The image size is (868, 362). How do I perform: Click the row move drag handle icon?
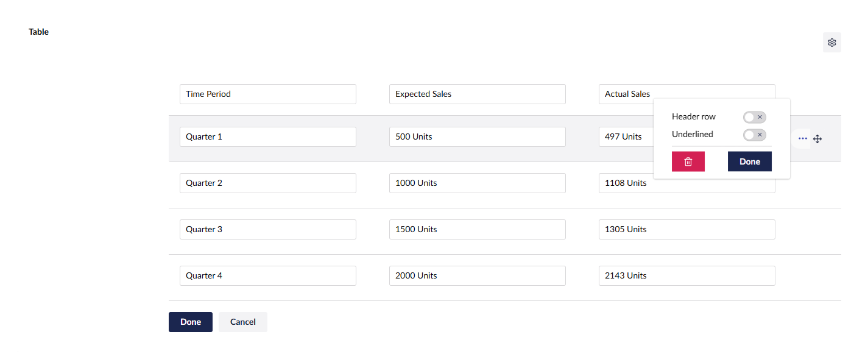tap(817, 139)
